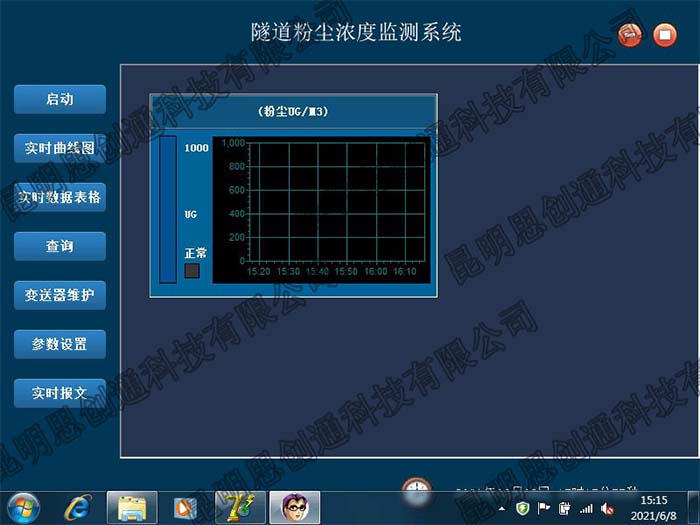Switch to 实时数据表格 data table

[59, 197]
